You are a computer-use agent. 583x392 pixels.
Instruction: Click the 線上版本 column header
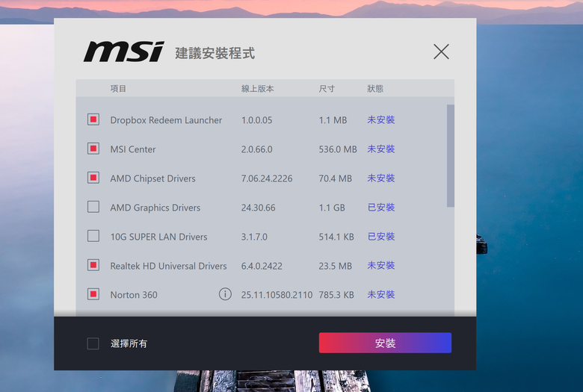tap(257, 88)
